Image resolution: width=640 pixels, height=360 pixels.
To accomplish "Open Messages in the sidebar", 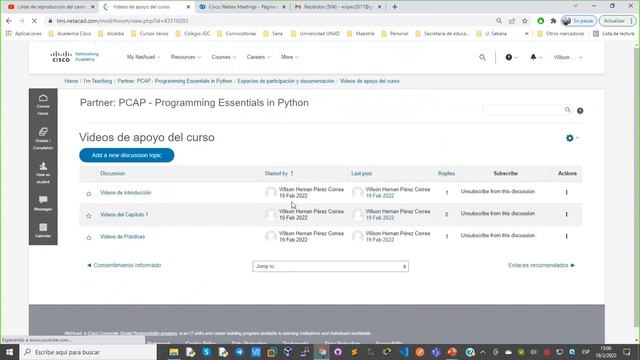I will tap(43, 203).
